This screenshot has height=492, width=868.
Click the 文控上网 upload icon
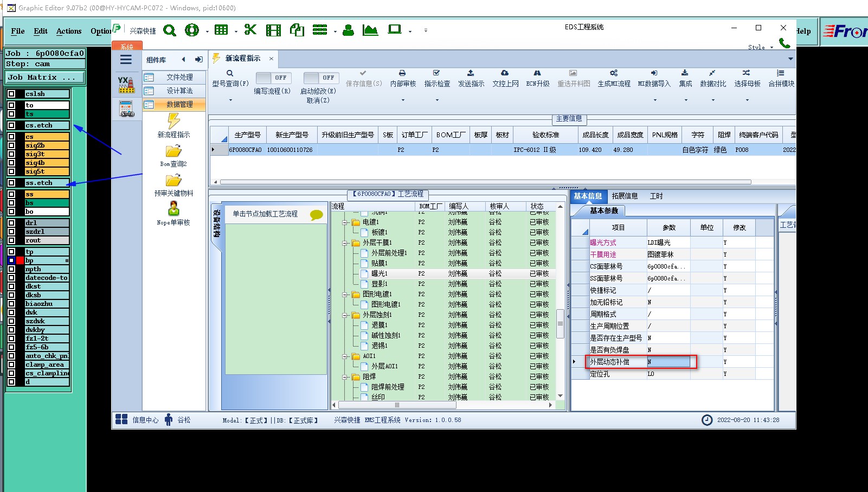(x=505, y=79)
